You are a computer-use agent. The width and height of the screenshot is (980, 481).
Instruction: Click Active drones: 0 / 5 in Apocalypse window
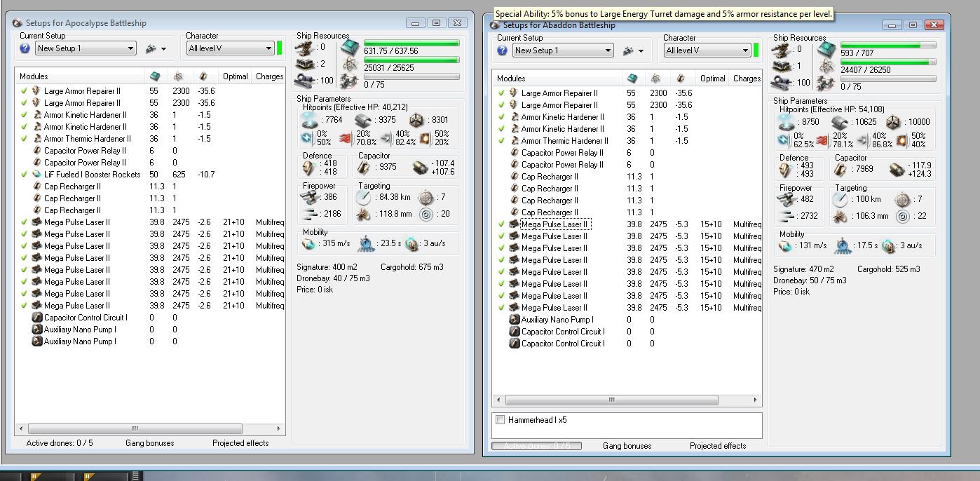(x=59, y=443)
